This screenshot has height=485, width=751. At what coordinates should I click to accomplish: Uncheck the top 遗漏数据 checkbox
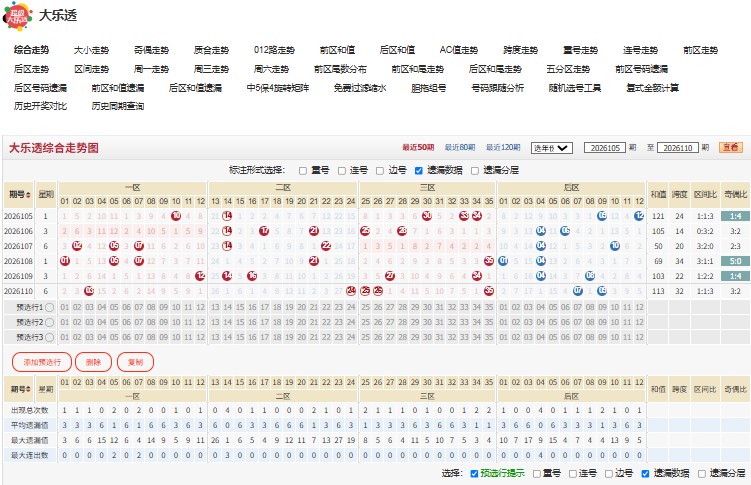tap(419, 170)
